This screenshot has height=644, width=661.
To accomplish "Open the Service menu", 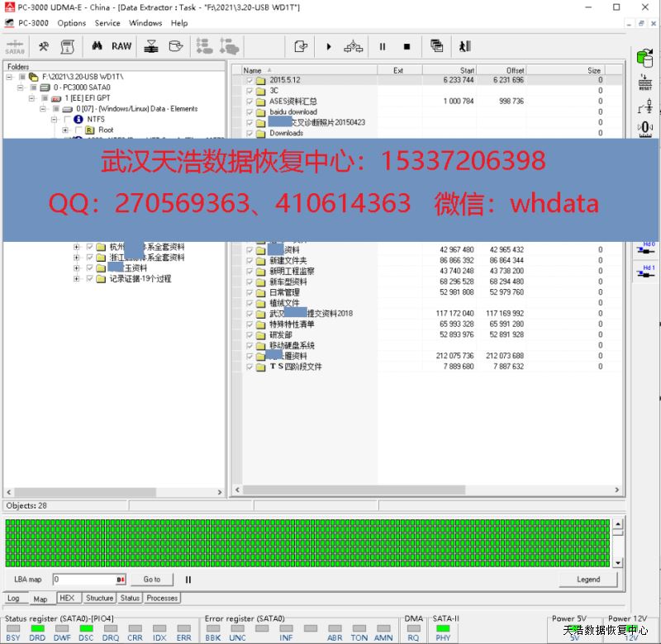I will click(x=107, y=23).
